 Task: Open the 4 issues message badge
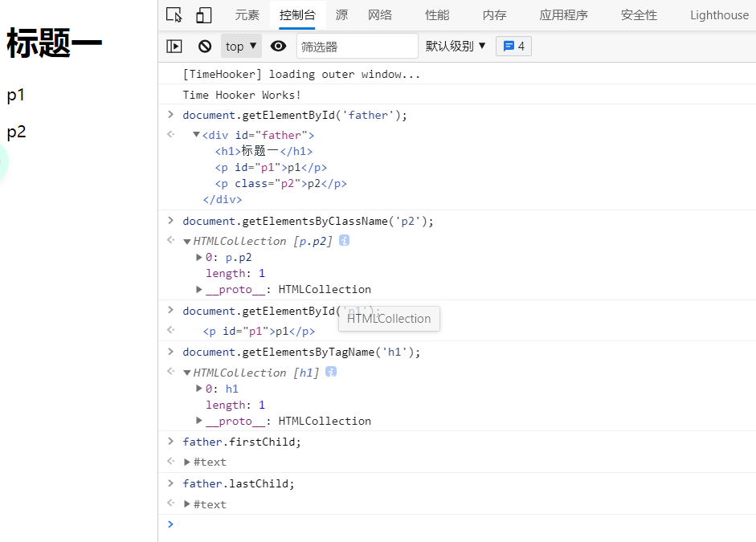(513, 47)
